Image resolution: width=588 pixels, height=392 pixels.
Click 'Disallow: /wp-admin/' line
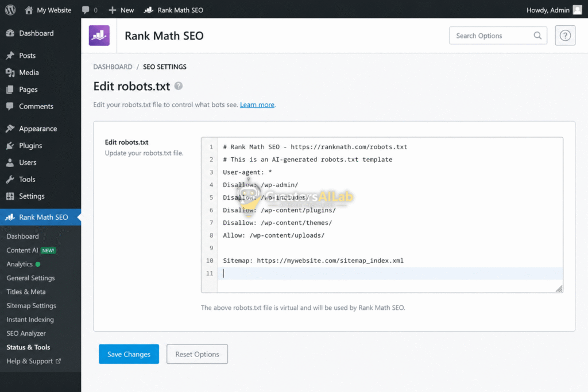click(x=260, y=185)
